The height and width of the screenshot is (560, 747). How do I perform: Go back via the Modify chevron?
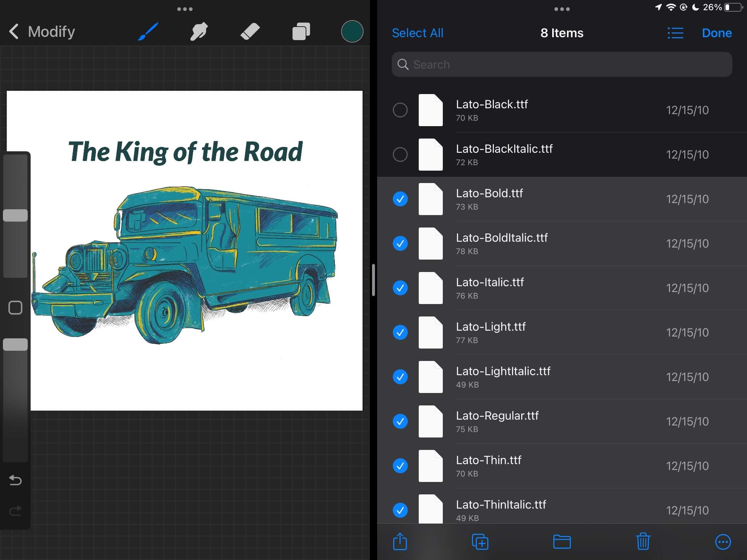(x=14, y=32)
